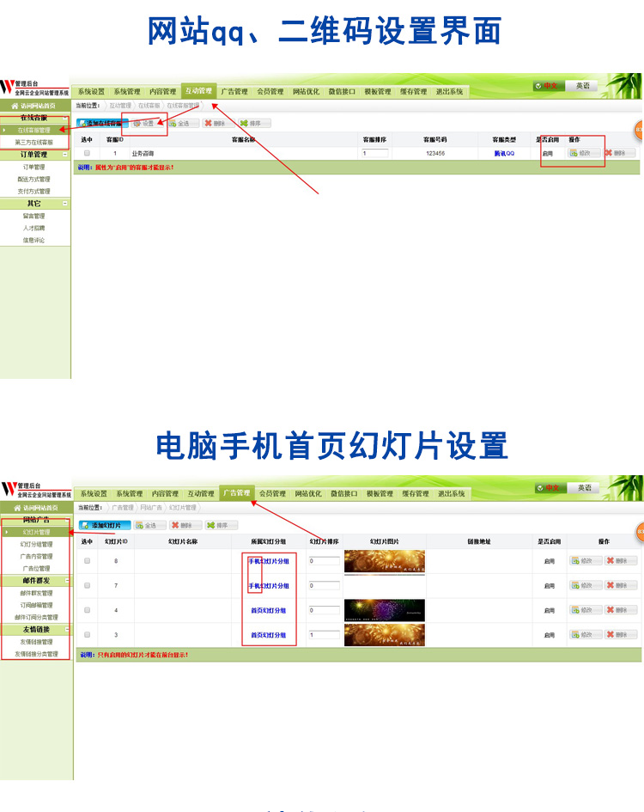Select 友情链接管理 in the sidebar

36,642
